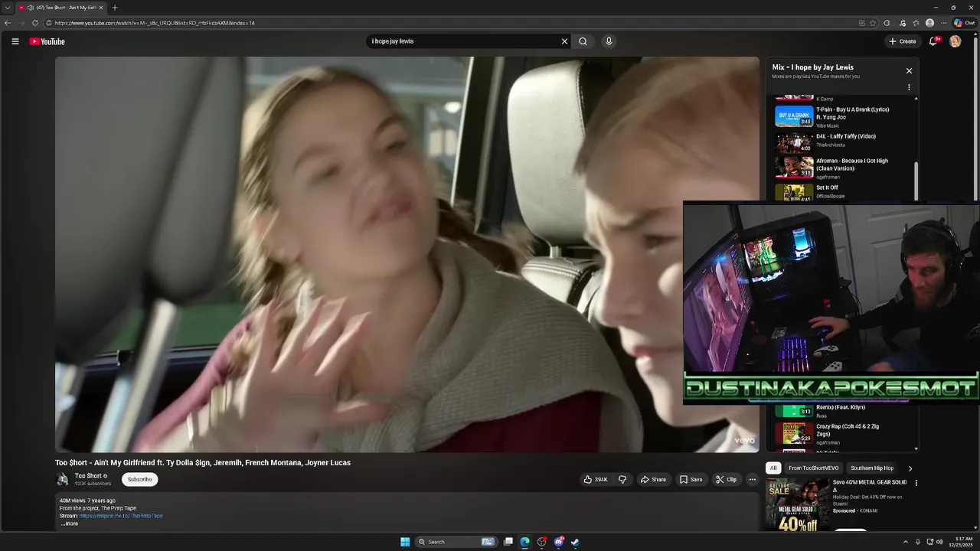Open Discord from the taskbar
The width and height of the screenshot is (980, 551).
[x=558, y=542]
